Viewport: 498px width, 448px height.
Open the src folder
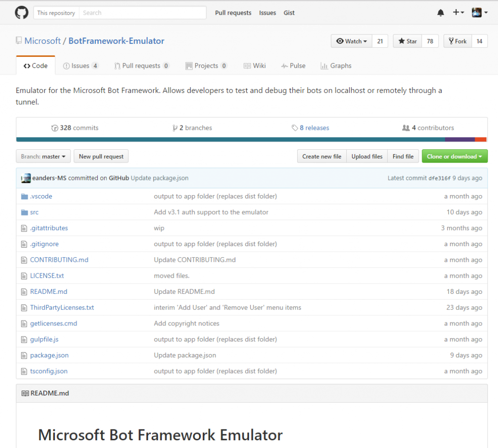(35, 212)
